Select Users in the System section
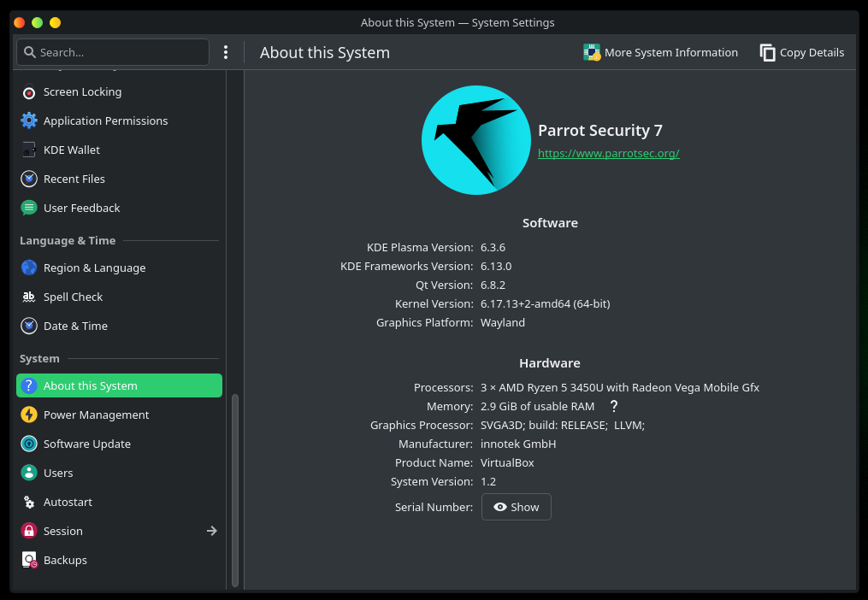Viewport: 868px width, 600px height. [58, 474]
